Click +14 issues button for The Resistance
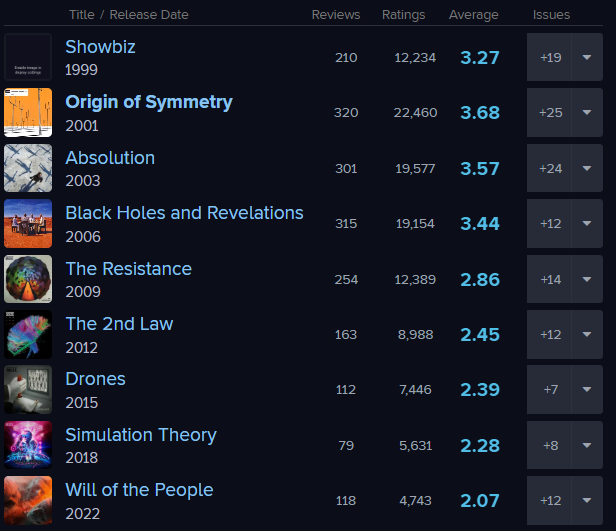Viewport: 616px width, 531px height. tap(549, 279)
